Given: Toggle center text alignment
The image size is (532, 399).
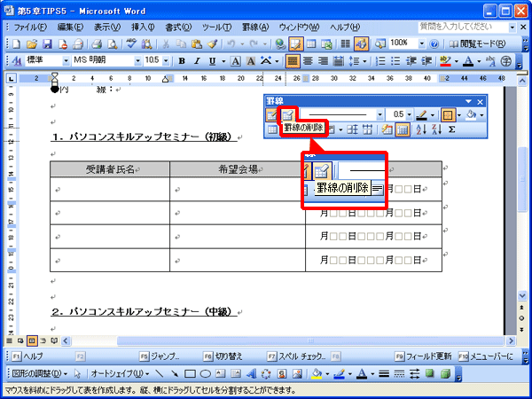Looking at the screenshot, I should pyautogui.click(x=308, y=61).
